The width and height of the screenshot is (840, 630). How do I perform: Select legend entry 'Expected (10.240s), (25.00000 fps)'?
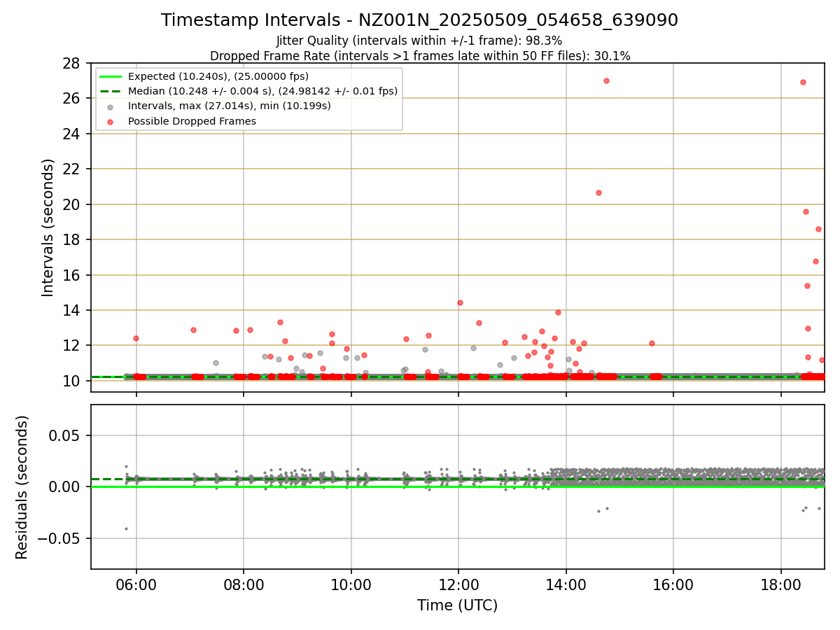(x=218, y=76)
